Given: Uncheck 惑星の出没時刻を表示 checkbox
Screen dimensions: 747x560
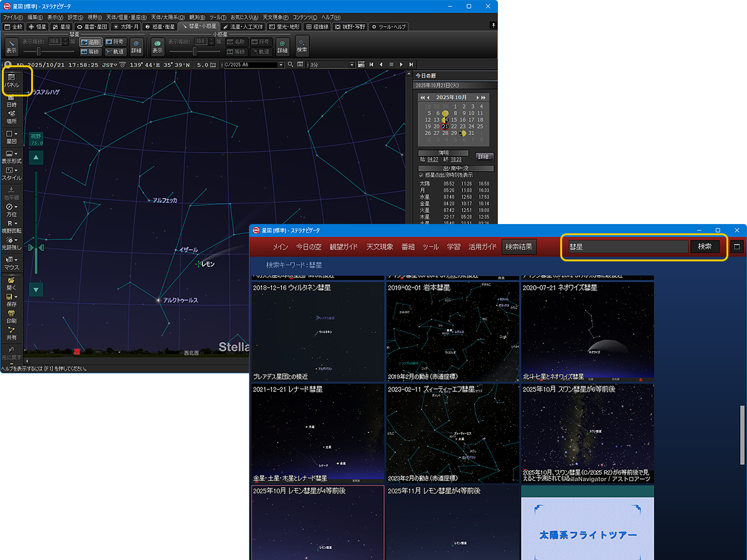Looking at the screenshot, I should [x=421, y=175].
